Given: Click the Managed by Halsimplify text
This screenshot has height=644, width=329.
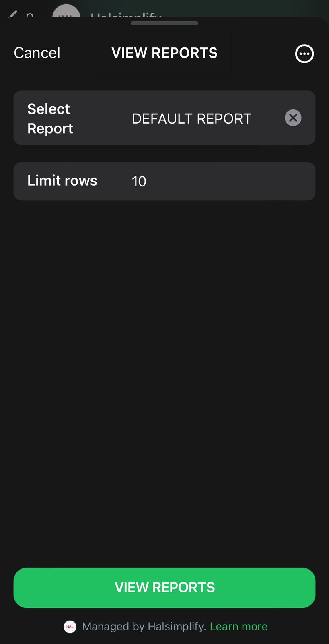Looking at the screenshot, I should (x=144, y=627).
